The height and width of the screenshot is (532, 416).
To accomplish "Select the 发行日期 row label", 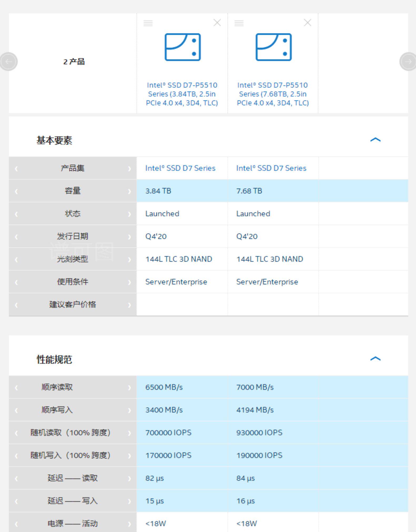I will pos(73,236).
